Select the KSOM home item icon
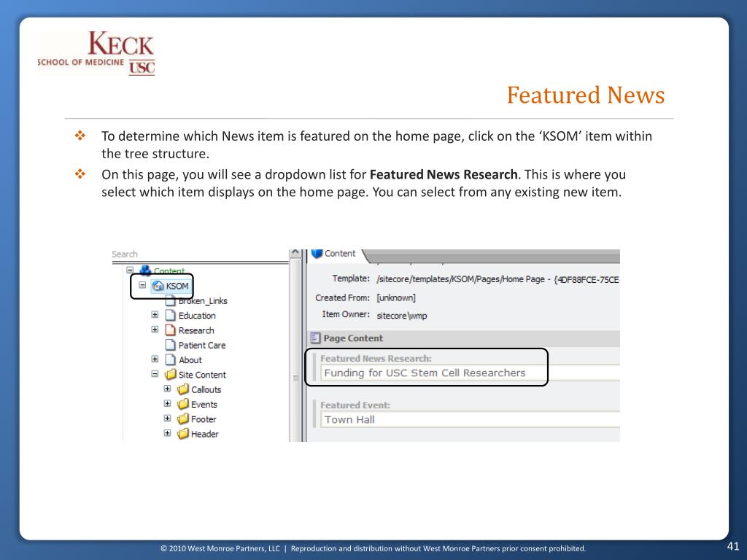The width and height of the screenshot is (747, 560). click(x=158, y=286)
